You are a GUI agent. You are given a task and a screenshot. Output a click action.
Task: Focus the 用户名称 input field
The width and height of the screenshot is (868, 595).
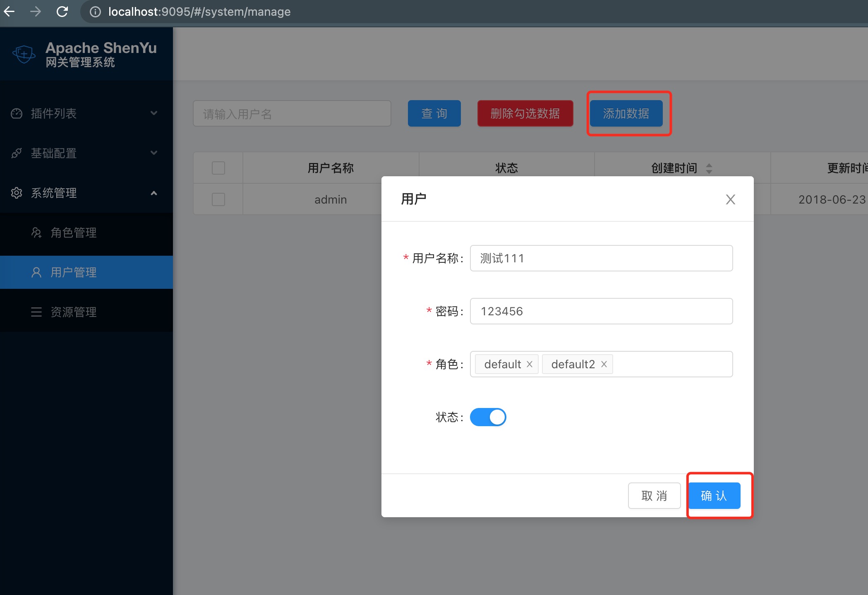click(x=601, y=258)
